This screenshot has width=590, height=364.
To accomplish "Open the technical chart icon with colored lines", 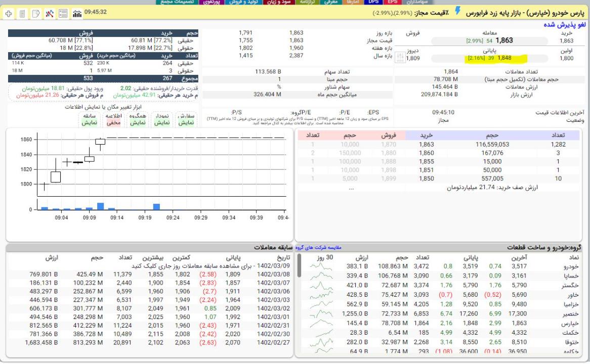I will pos(50,13).
